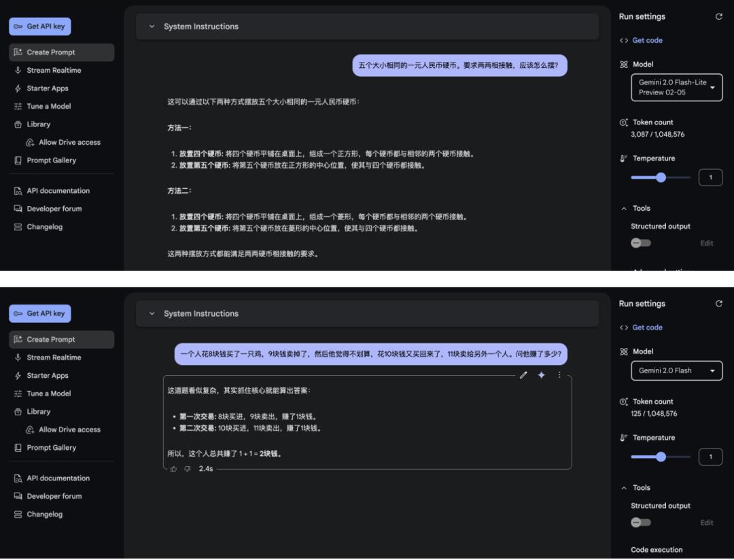Click the sparkle icon above the model response
Image resolution: width=734 pixels, height=560 pixels.
tap(541, 374)
